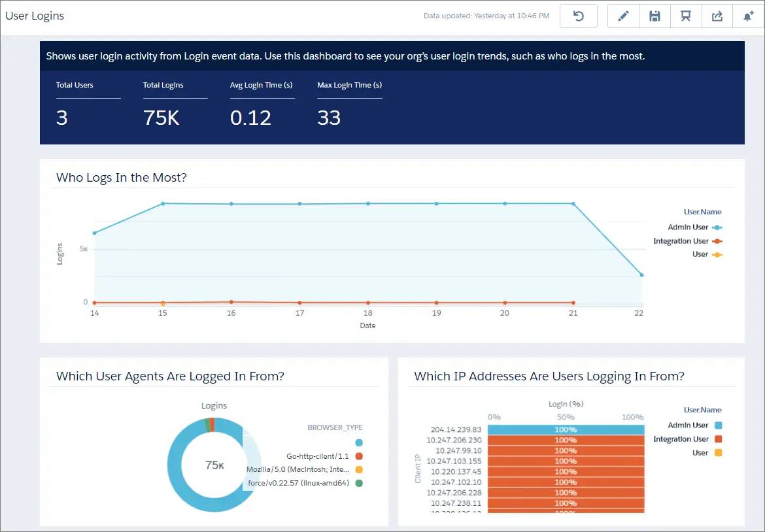
Task: Open dashboard editor with pencil icon
Action: pos(623,16)
